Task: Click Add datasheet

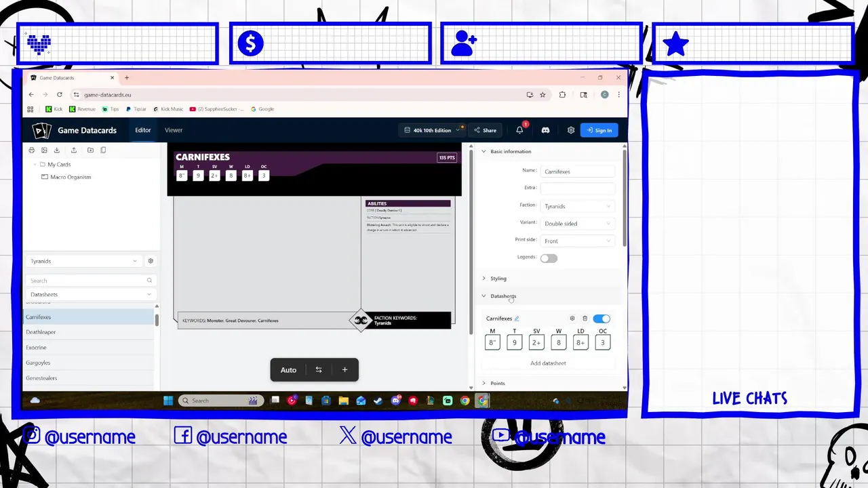Action: (x=548, y=363)
